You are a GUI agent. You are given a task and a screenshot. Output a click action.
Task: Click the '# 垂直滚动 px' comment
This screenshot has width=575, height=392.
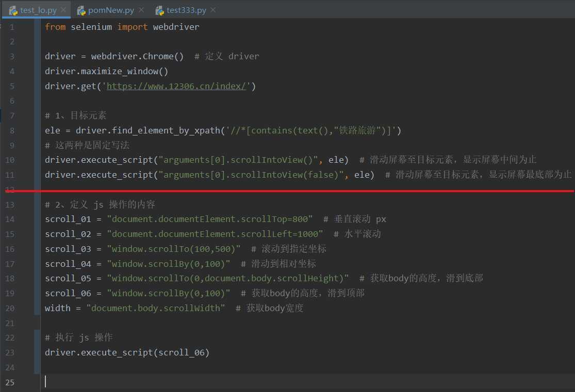(x=355, y=219)
